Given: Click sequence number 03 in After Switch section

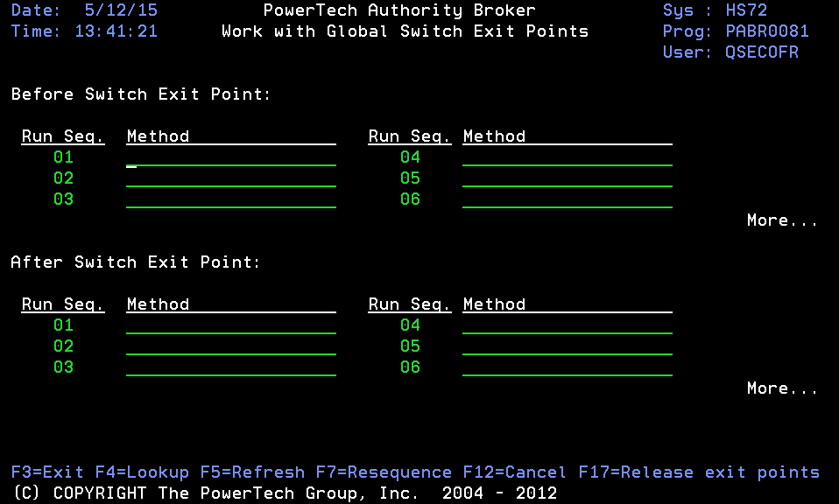Looking at the screenshot, I should [x=63, y=367].
